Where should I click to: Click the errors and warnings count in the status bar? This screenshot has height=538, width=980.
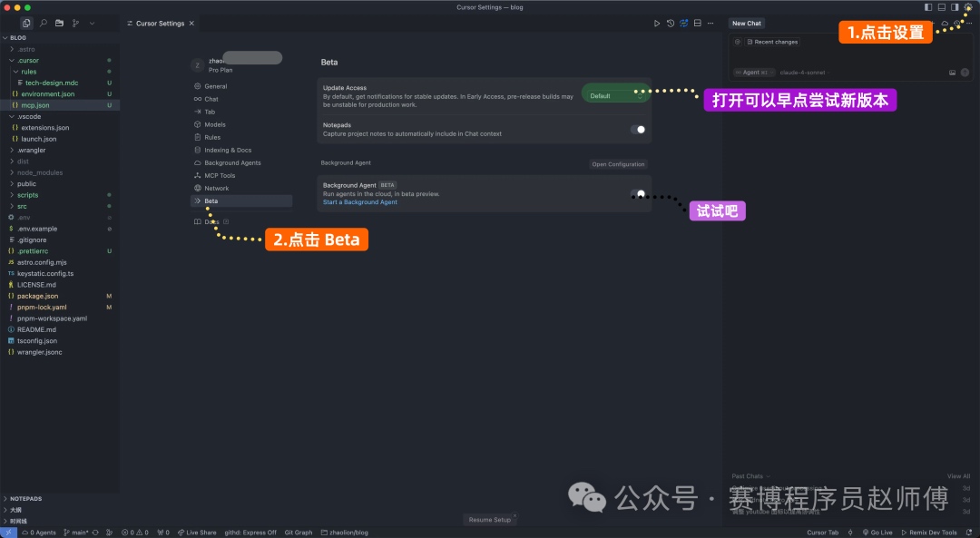point(135,533)
